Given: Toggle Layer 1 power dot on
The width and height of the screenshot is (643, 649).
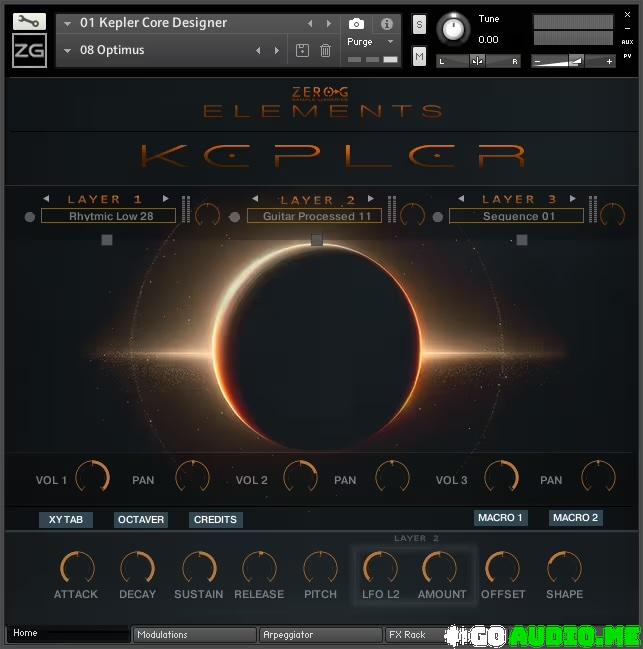Looking at the screenshot, I should (30, 217).
